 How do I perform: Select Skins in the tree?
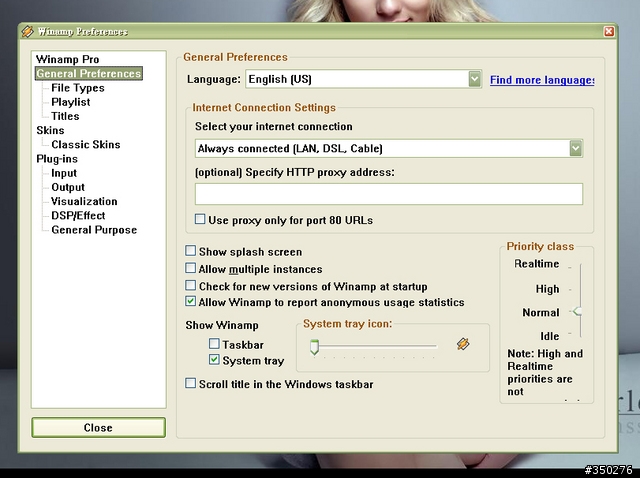[50, 130]
